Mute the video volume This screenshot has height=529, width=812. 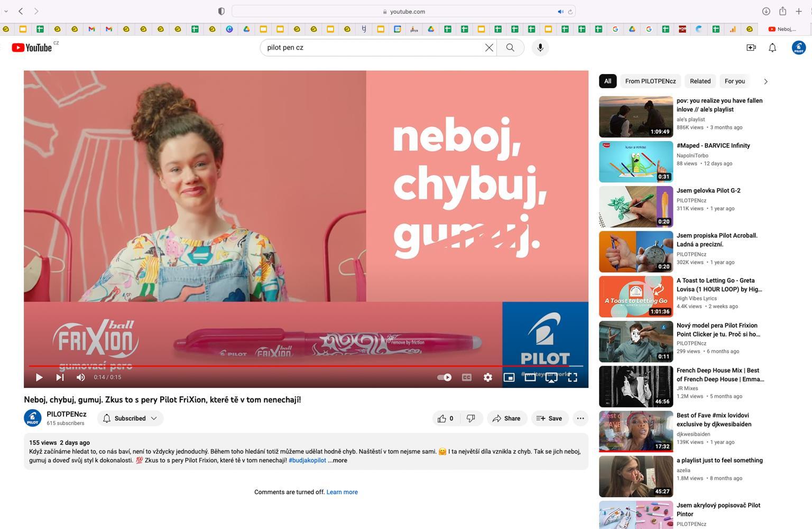(80, 377)
